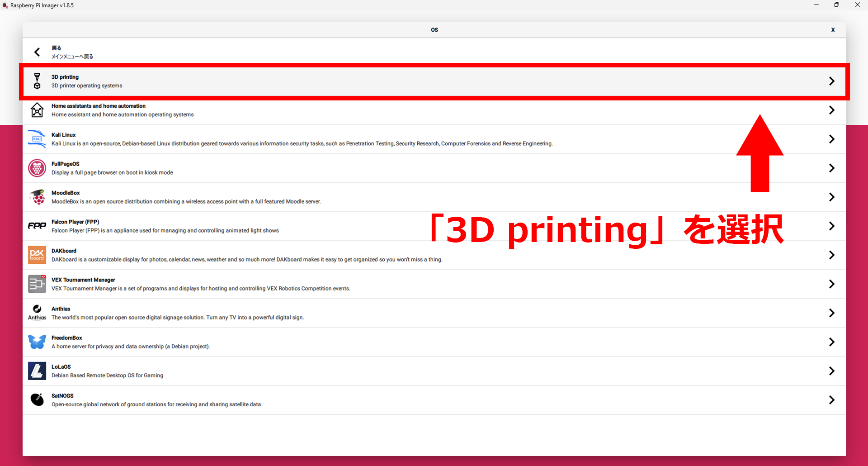
Task: Click the LoLaOS logo icon
Action: [x=37, y=371]
